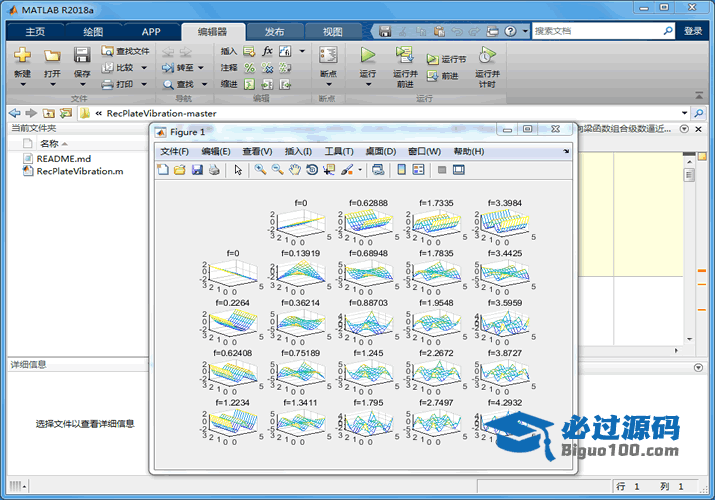
Task: Click the comment percent icon
Action: 249,68
